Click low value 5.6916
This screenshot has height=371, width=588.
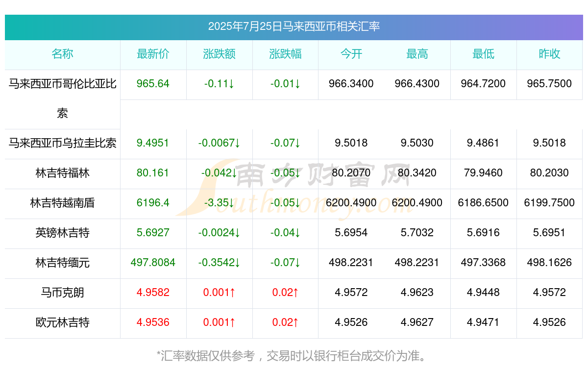coord(483,233)
